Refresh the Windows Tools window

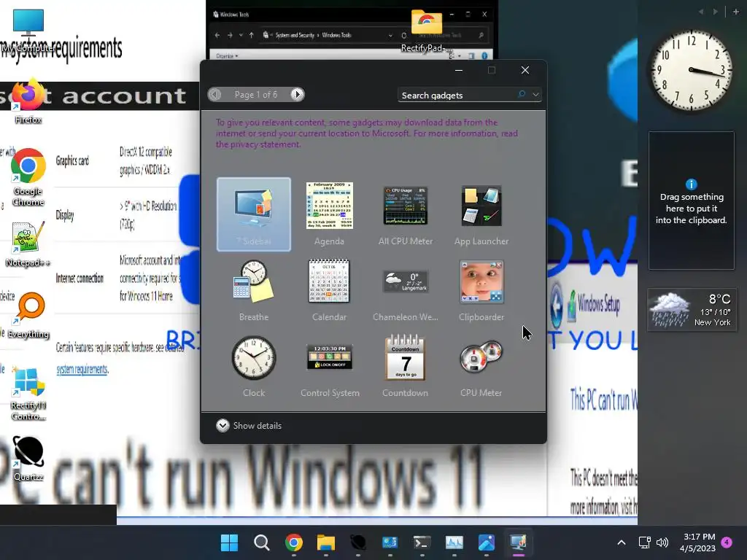404,35
